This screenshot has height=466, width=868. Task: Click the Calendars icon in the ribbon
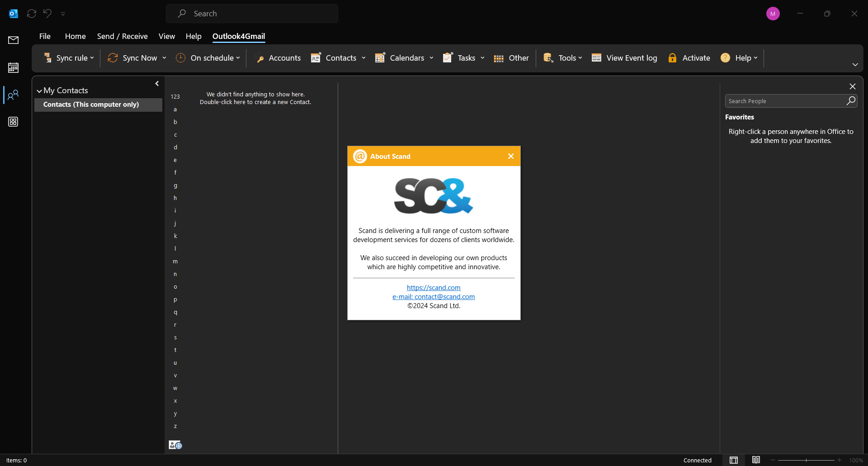(x=380, y=58)
